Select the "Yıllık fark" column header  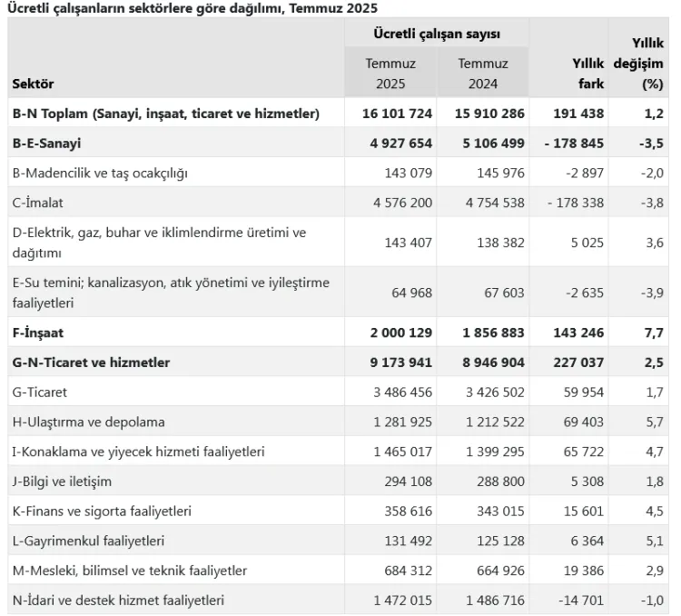[x=587, y=74]
